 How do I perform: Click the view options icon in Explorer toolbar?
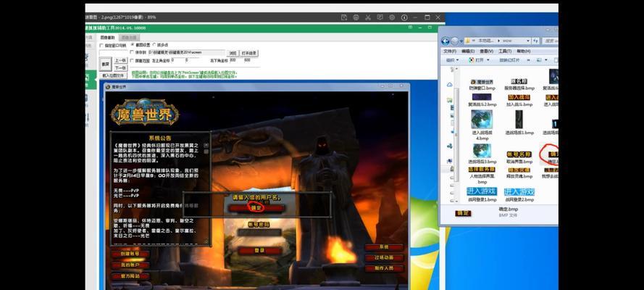[x=539, y=60]
